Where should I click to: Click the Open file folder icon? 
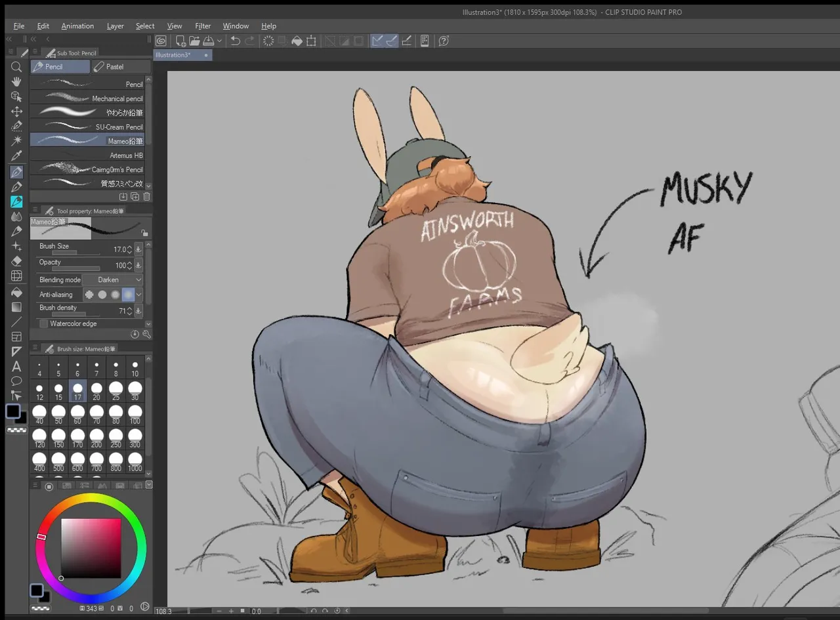pos(194,41)
